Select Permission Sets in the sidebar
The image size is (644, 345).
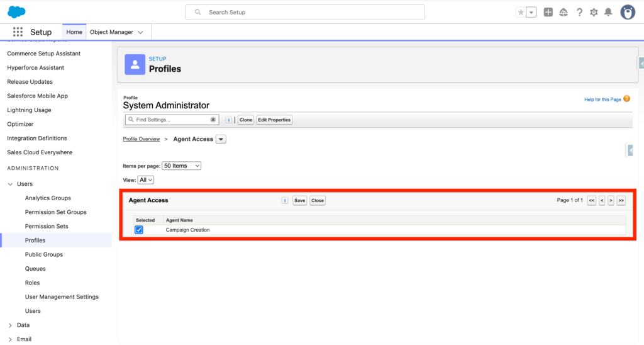(47, 226)
